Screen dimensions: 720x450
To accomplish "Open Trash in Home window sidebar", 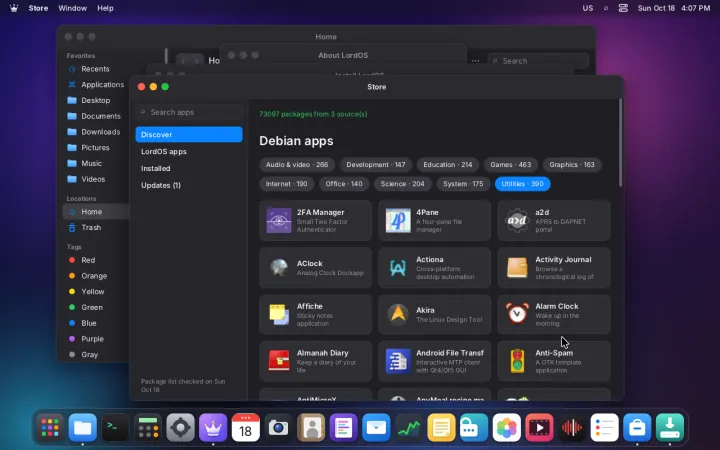I will (x=95, y=227).
